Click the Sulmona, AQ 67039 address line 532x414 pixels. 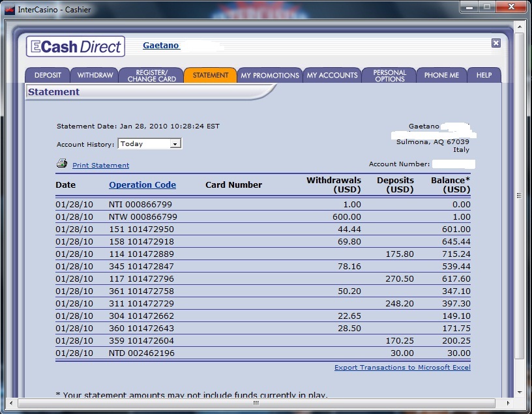pyautogui.click(x=433, y=142)
